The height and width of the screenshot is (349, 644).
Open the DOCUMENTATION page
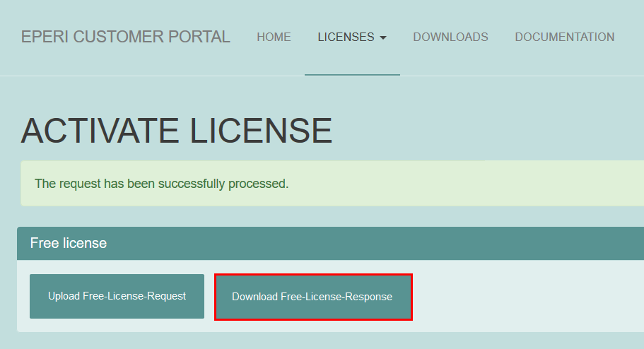coord(565,37)
